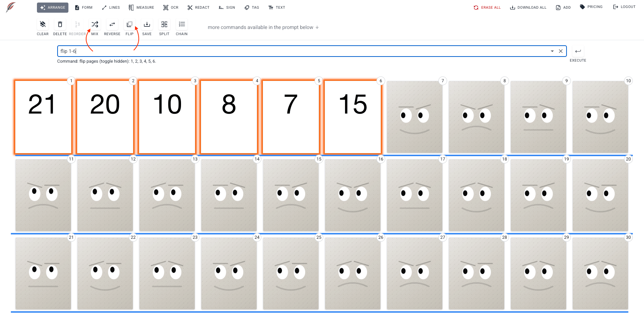Click the Chain tool icon
Screen dimensions: 644x329
pyautogui.click(x=182, y=25)
